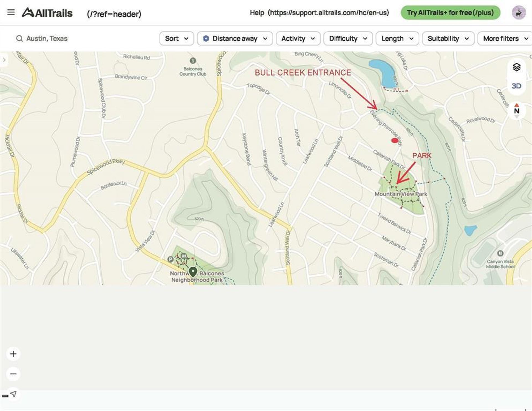Click the Middlebie Dr street label
Image resolution: width=532 pixels, height=411 pixels.
360,163
